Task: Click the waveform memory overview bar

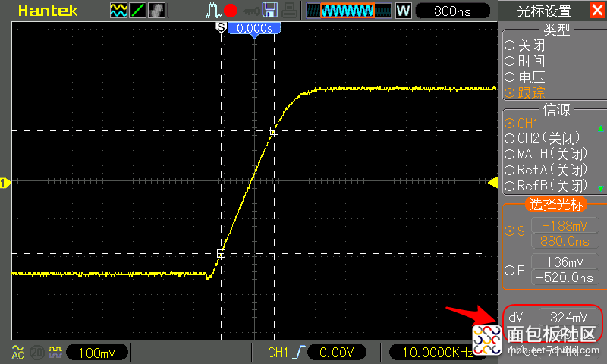Action: (349, 11)
